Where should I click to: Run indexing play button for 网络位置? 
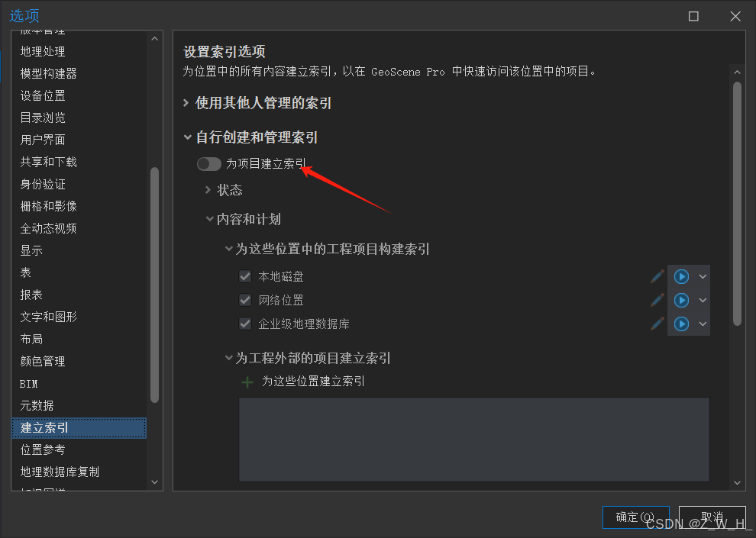[x=681, y=300]
